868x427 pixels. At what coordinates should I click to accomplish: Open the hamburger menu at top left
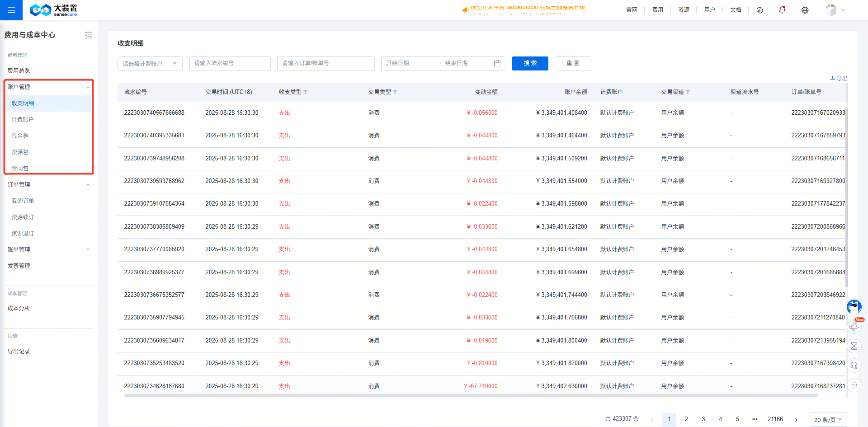click(x=11, y=10)
